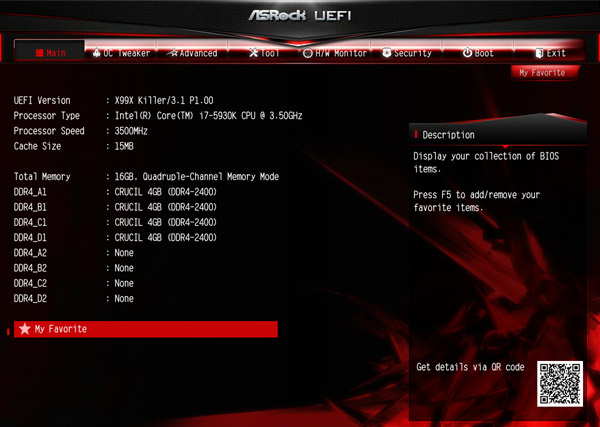Click the Cache Size label
This screenshot has height=427, width=600.
(38, 146)
